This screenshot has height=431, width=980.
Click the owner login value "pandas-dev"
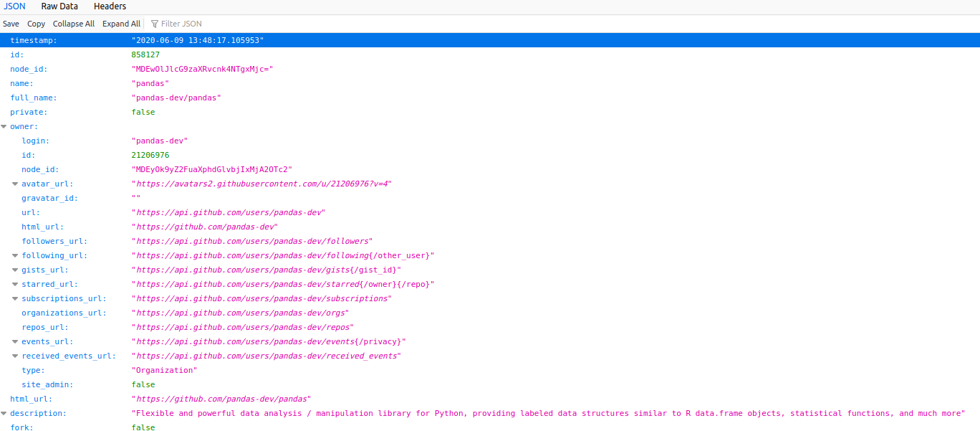point(160,141)
